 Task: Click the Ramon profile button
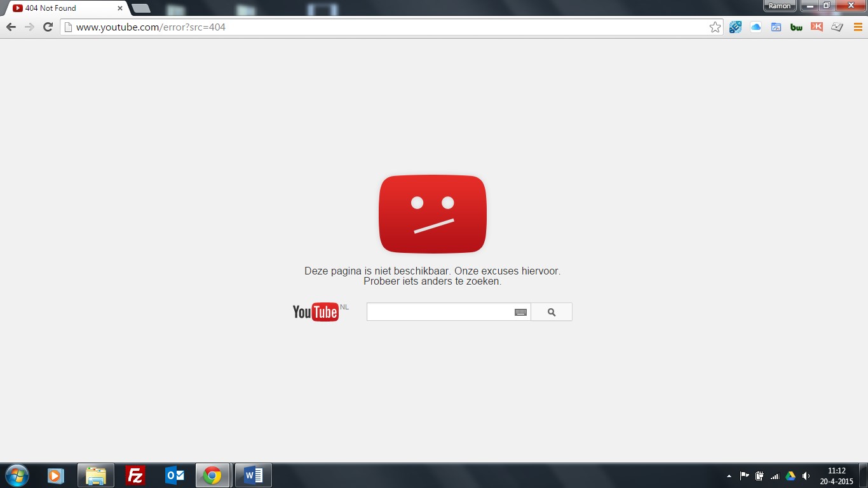tap(779, 6)
